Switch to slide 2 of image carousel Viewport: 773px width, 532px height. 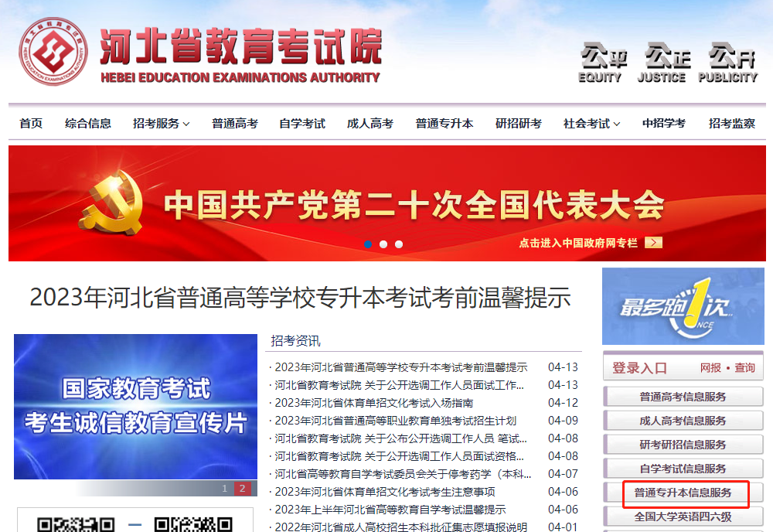tap(242, 488)
